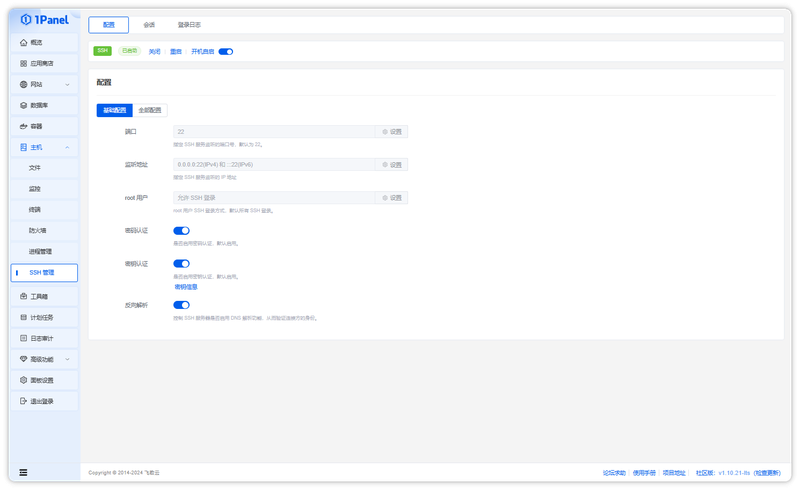Toggle the 开机自启 auto-start switch
800x490 pixels.
coord(226,52)
